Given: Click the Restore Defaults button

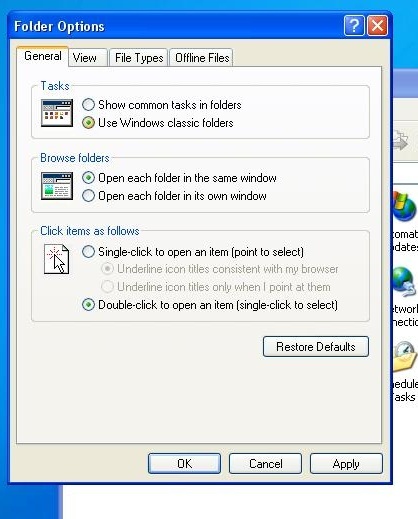Looking at the screenshot, I should 316,347.
